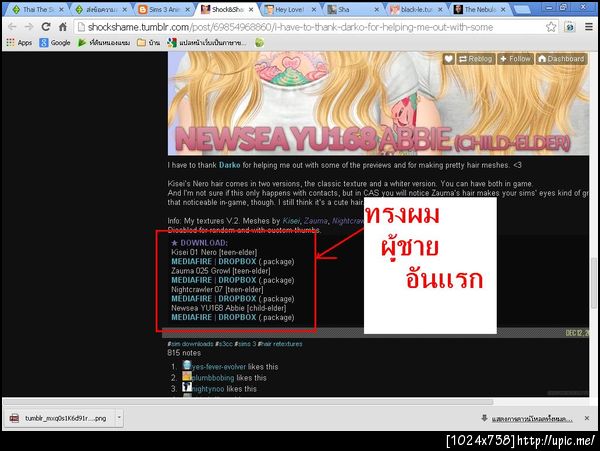Image resolution: width=600 pixels, height=451 pixels.
Task: Click DROPBOX link for Nightcrawler 07
Action: pos(237,299)
